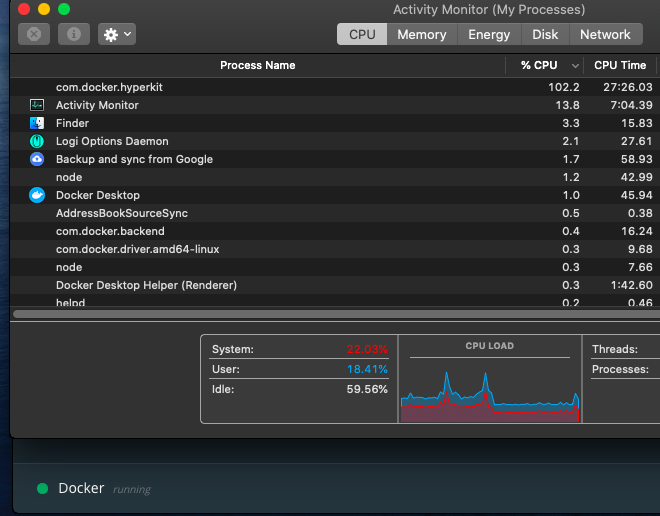660x516 pixels.
Task: Open the process info inspector icon
Action: (x=74, y=34)
